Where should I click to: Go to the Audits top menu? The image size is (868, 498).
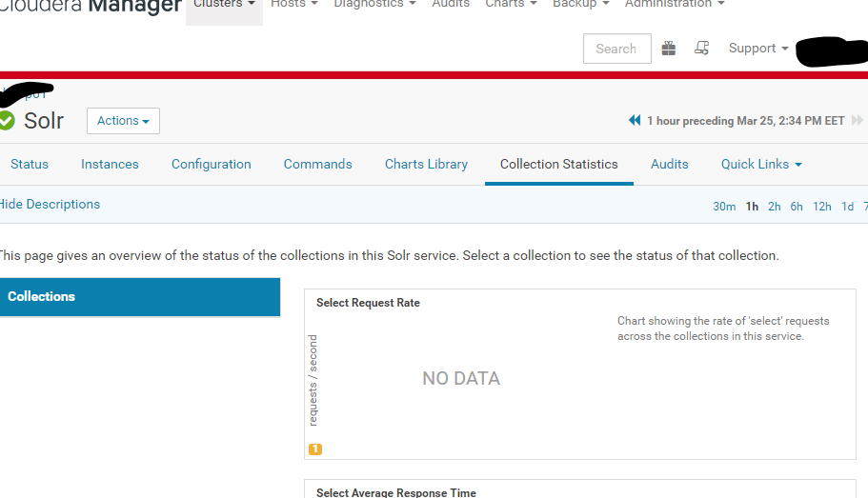click(x=451, y=5)
